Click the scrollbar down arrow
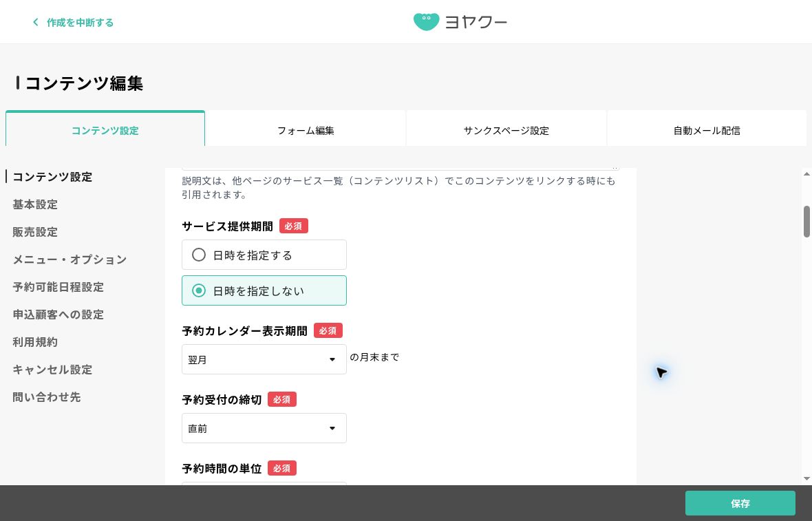The image size is (812, 521). tap(806, 479)
